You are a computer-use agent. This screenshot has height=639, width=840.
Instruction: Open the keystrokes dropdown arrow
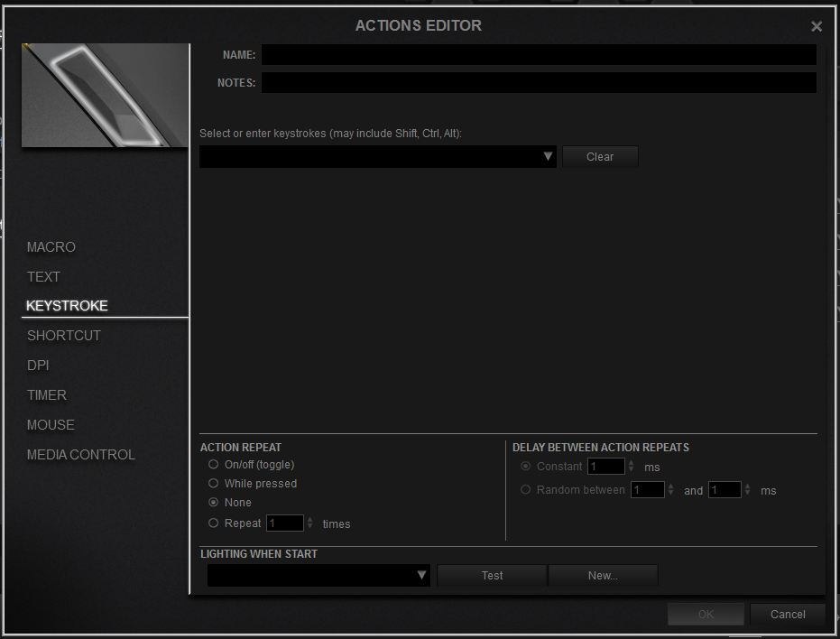(x=548, y=156)
